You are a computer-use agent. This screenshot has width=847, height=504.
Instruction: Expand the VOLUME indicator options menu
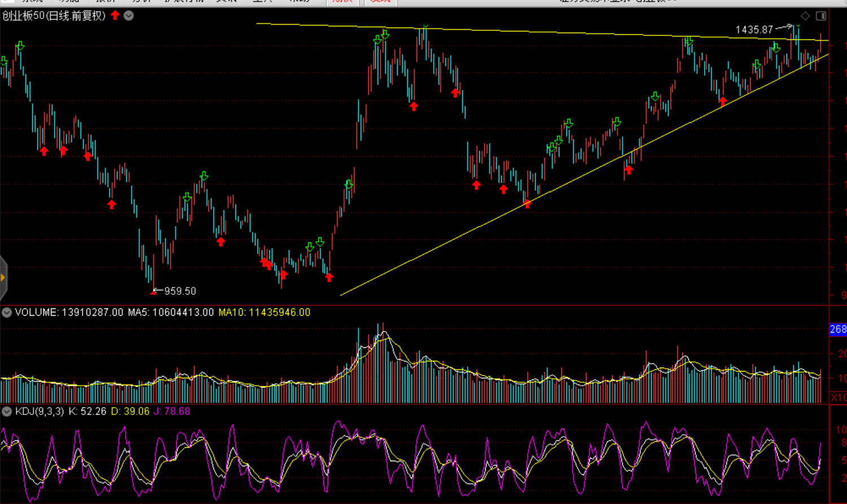tap(7, 312)
